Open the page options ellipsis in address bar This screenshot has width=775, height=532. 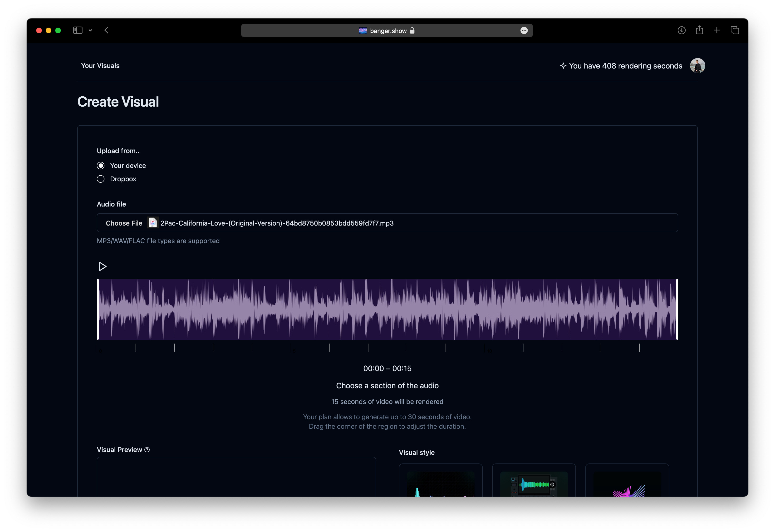tap(524, 30)
